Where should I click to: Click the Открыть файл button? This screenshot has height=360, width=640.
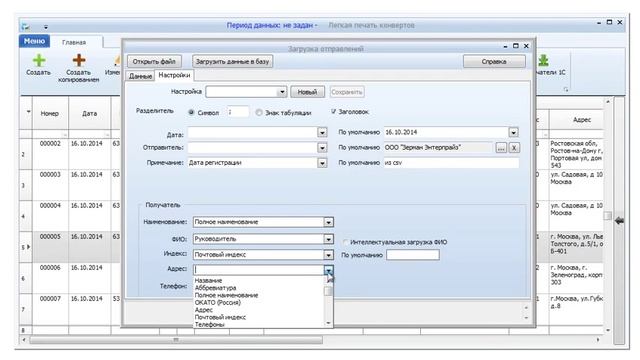154,62
